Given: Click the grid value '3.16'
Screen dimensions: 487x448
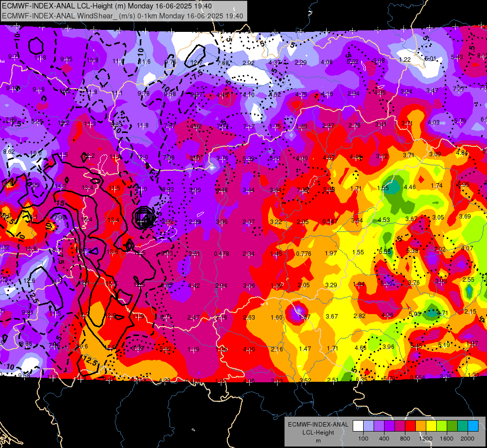Looking at the screenshot, I should click(221, 318).
